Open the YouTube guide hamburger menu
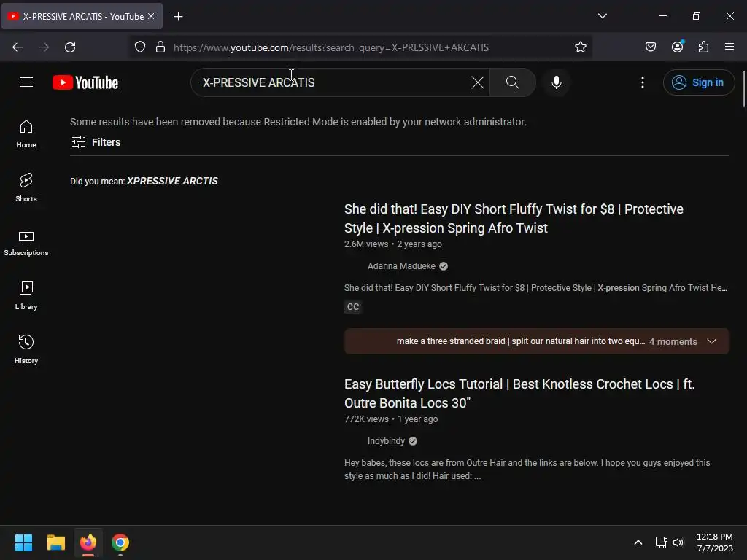The image size is (747, 560). [x=26, y=82]
